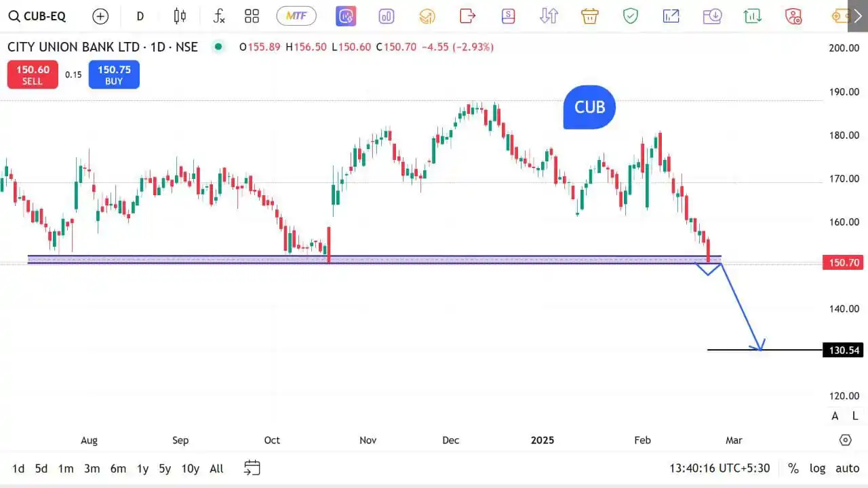Open the CUB-EQ symbol search
Screen dimensions: 868x488
click(x=37, y=16)
